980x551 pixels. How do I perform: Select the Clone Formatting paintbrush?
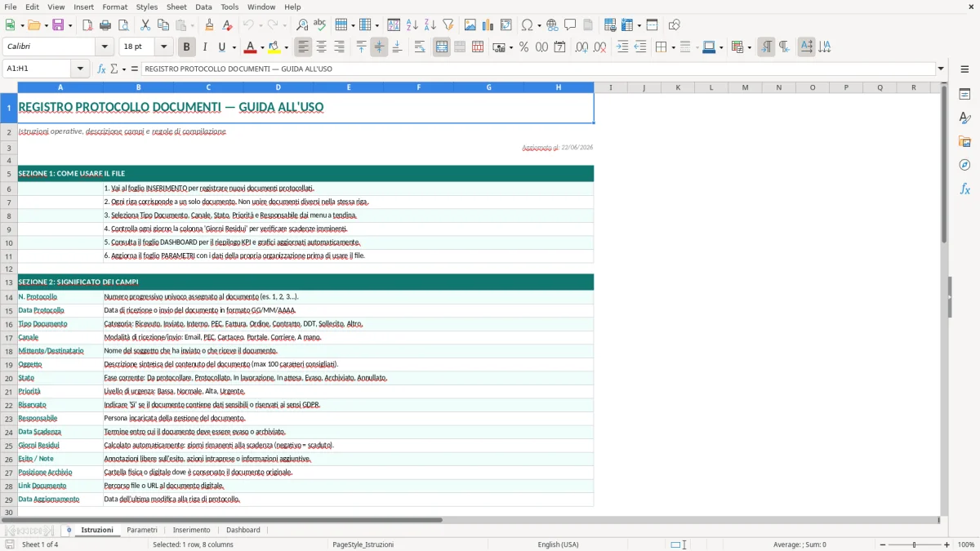pyautogui.click(x=209, y=25)
